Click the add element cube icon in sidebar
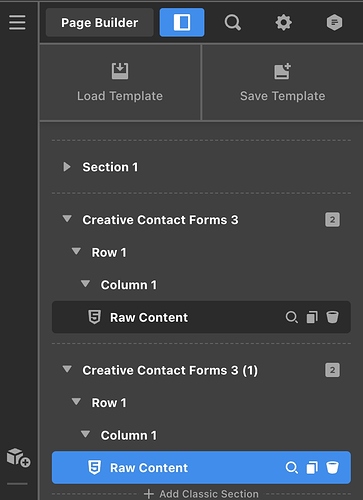The image size is (363, 500). click(18, 457)
